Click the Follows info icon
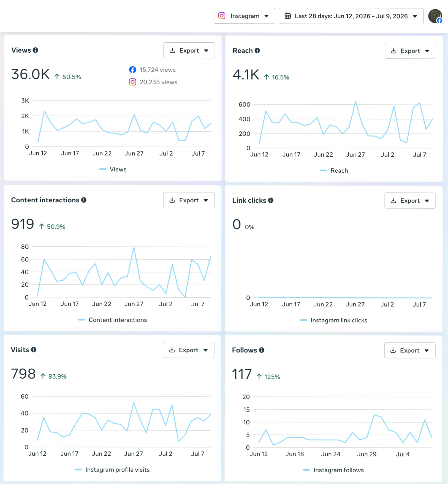448x484 pixels. 262,350
